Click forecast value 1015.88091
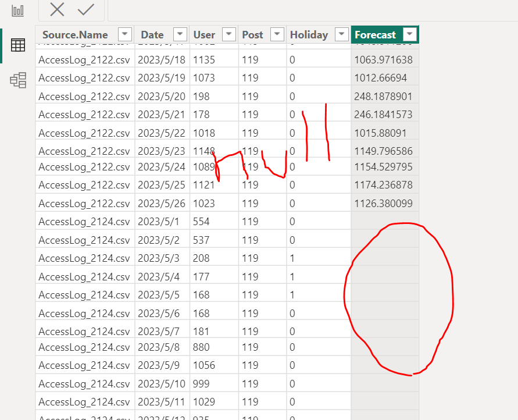 click(x=380, y=133)
